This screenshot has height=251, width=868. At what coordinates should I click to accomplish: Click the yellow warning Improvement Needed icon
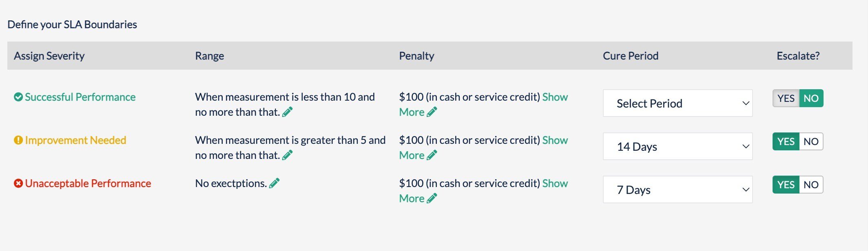click(18, 140)
